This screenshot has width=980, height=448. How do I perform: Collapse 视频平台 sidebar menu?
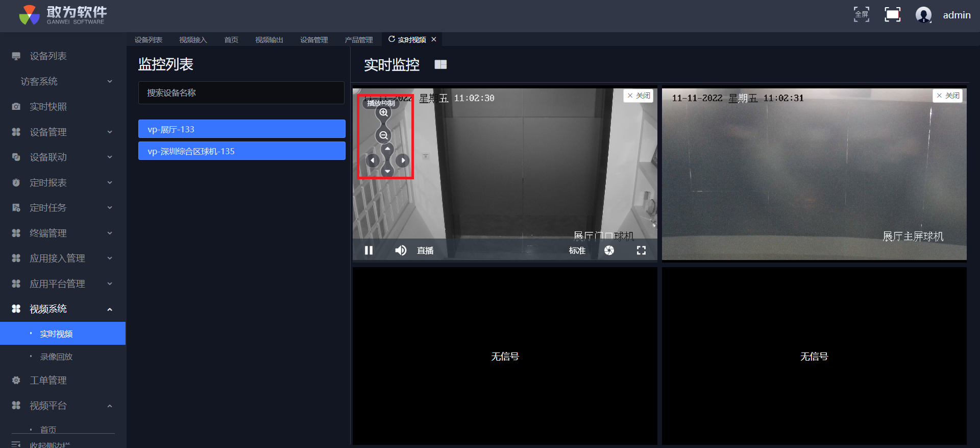(63, 406)
